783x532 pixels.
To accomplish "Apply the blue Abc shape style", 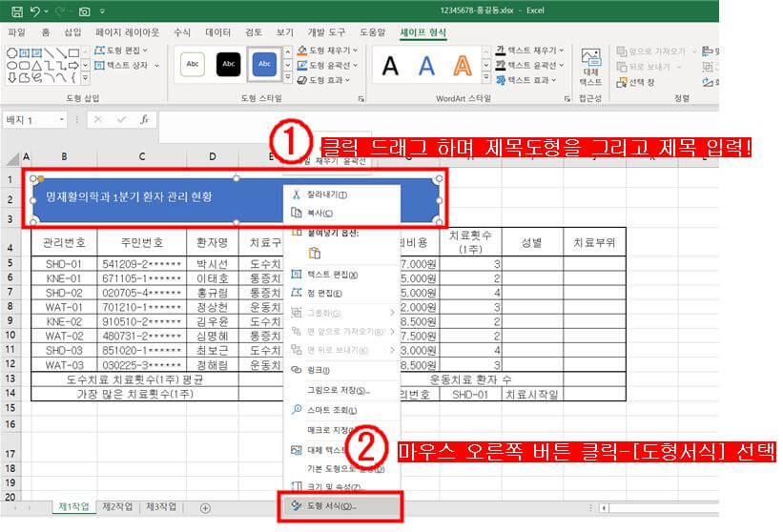I will [x=264, y=64].
